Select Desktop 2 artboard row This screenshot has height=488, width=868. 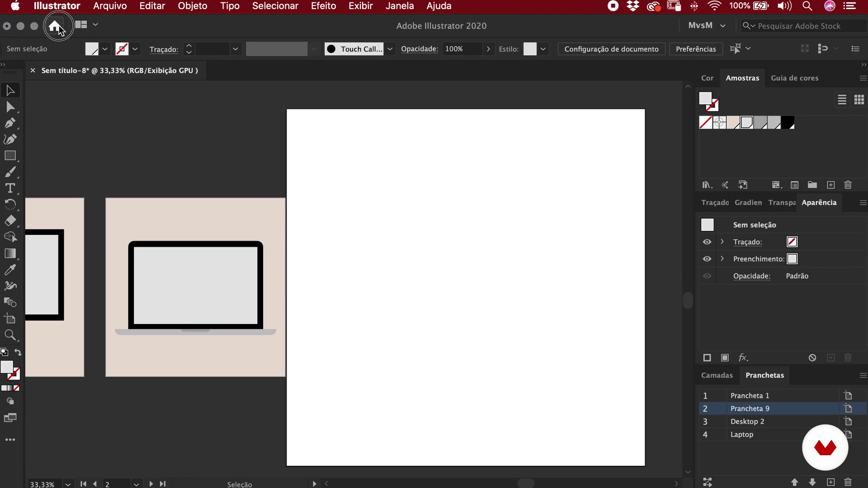[x=782, y=422]
